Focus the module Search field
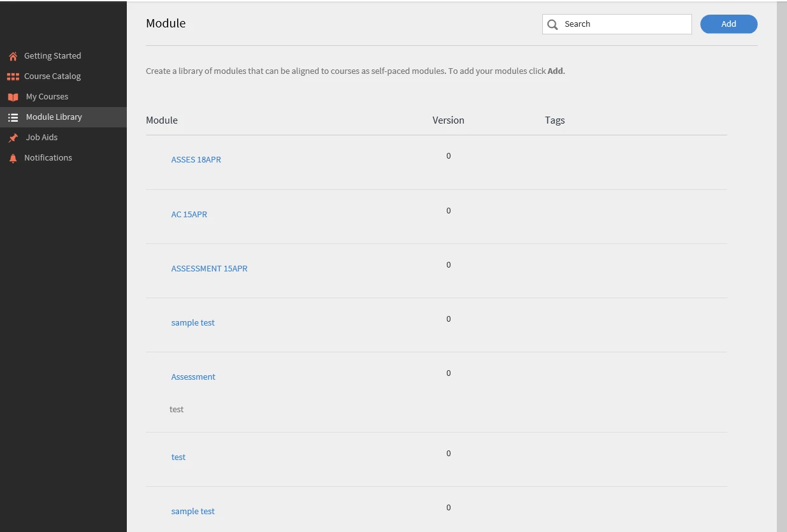The image size is (787, 532). 625,24
